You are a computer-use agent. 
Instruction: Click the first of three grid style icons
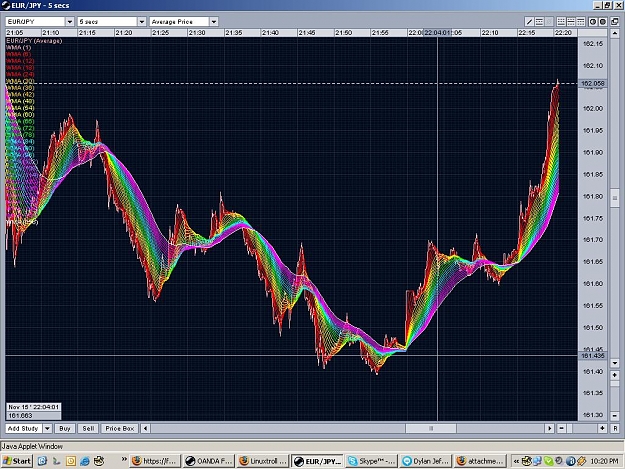(561, 22)
